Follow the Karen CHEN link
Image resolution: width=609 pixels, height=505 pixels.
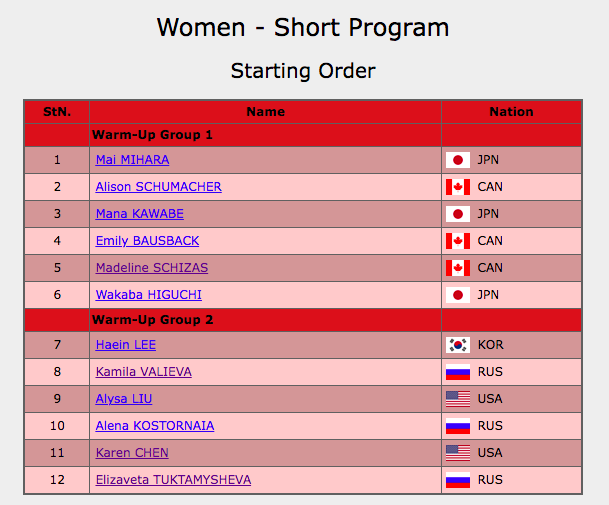132,453
